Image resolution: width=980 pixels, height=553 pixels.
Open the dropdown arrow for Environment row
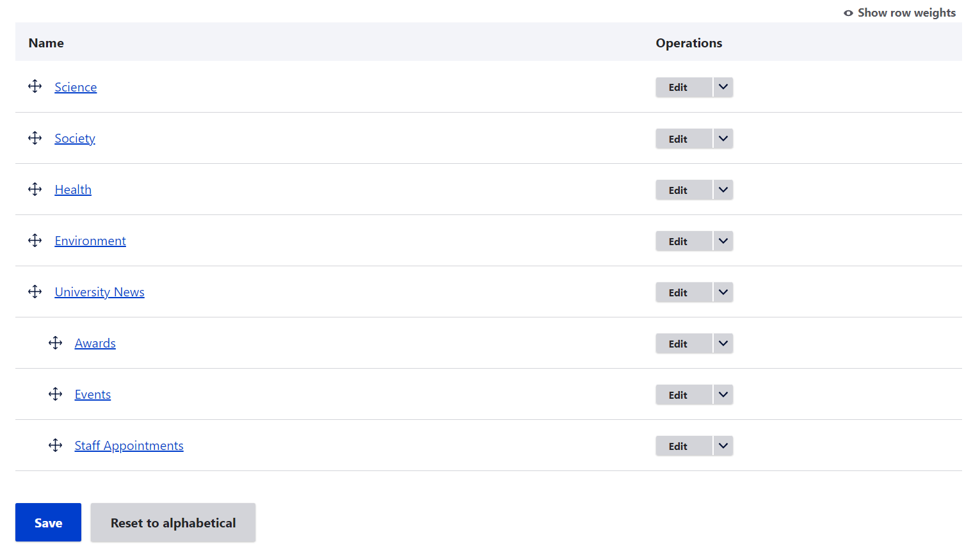point(723,241)
